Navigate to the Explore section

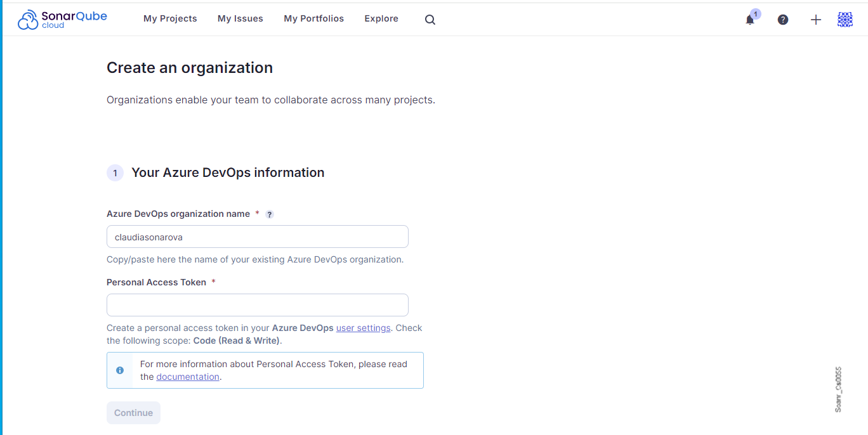tap(381, 18)
